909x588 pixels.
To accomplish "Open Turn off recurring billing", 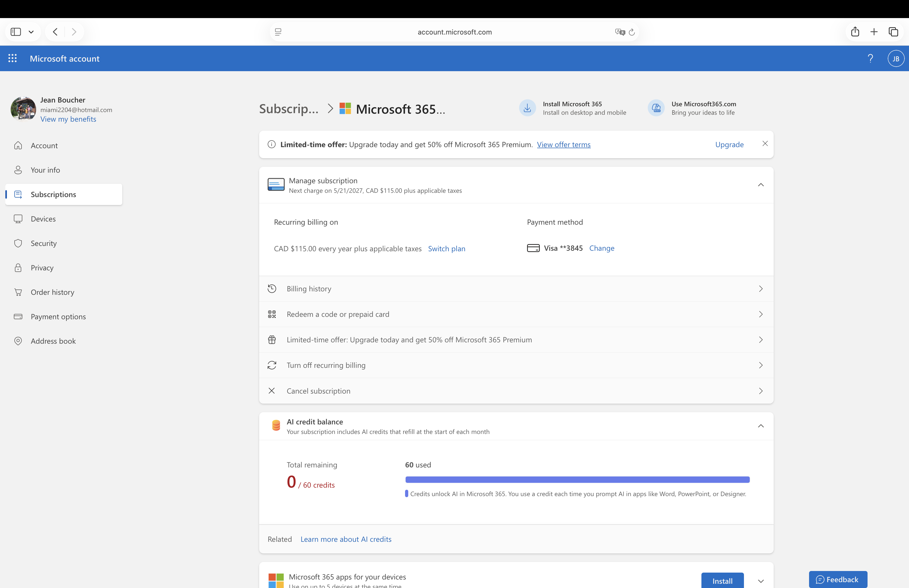I will 516,365.
